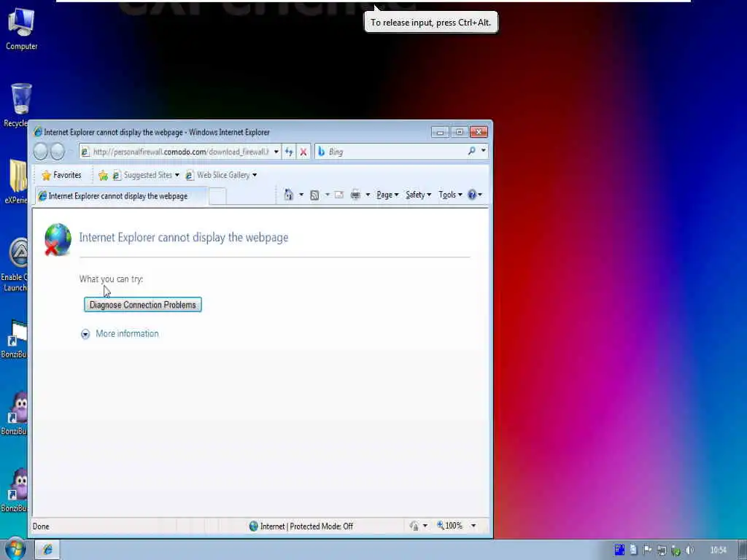Maximize the Internet Explorer window
Screen dimensions: 747x560
(460, 133)
